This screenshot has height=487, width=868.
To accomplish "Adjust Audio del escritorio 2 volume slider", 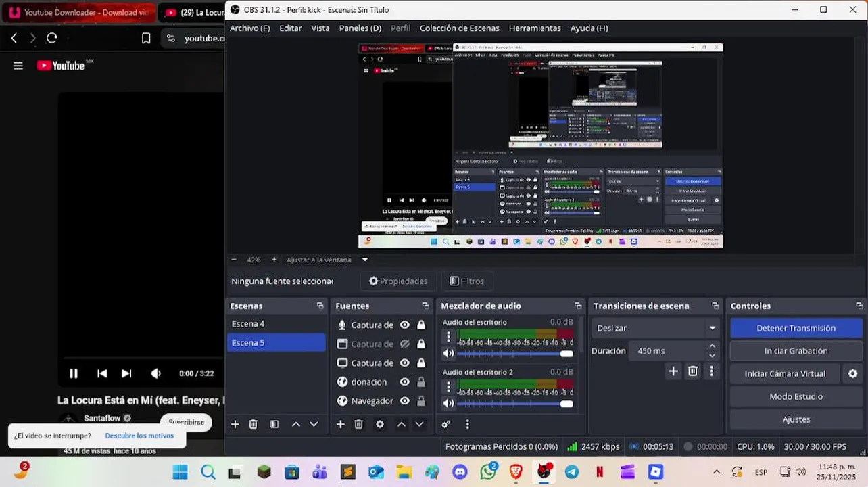I will pyautogui.click(x=515, y=403).
